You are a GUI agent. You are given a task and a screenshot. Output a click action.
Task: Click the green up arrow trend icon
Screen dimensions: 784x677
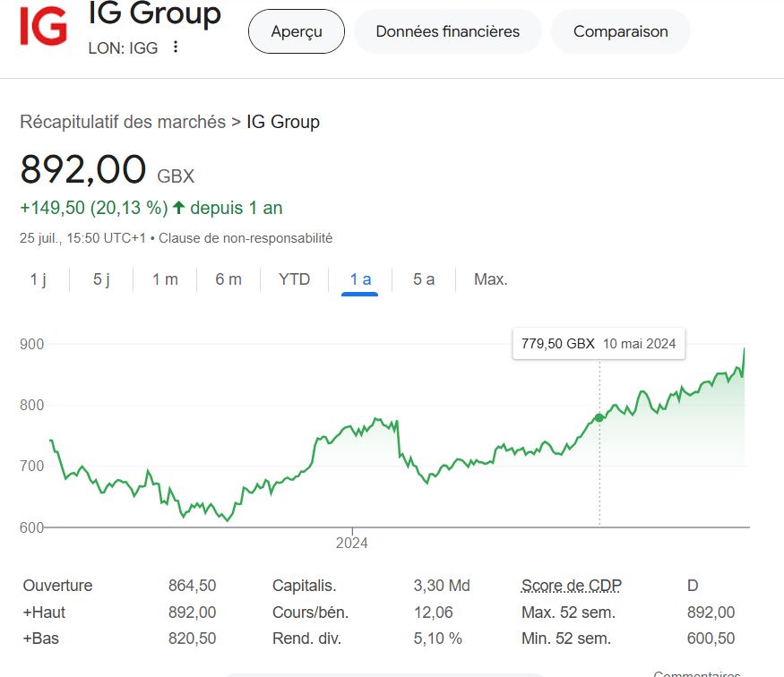pyautogui.click(x=179, y=208)
